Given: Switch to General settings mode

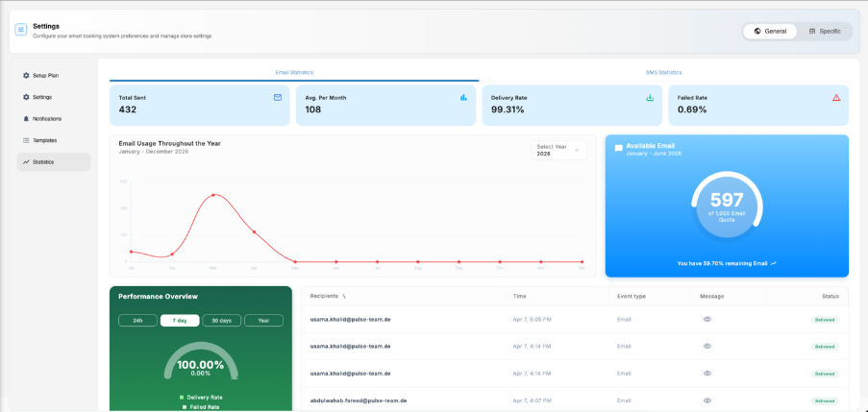Looking at the screenshot, I should (x=769, y=32).
